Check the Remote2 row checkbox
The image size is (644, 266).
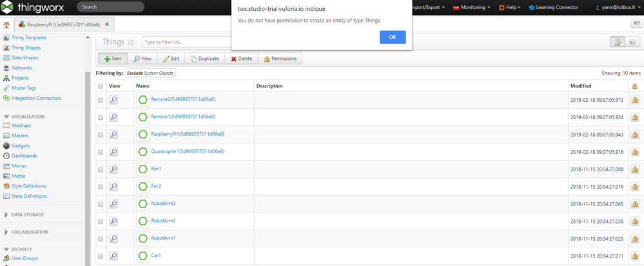tap(101, 100)
